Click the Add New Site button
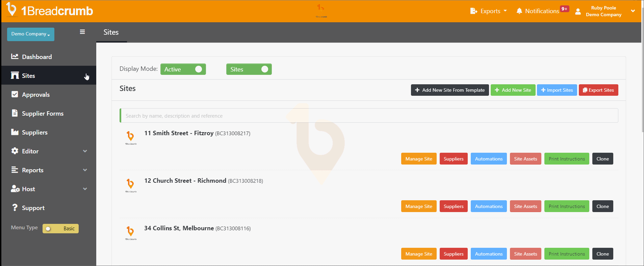Image resolution: width=644 pixels, height=266 pixels. [513, 90]
